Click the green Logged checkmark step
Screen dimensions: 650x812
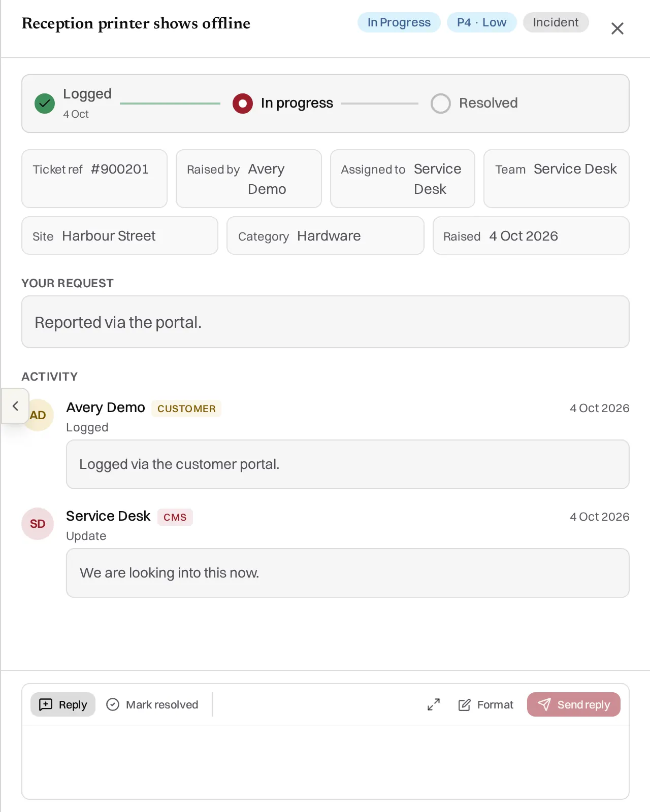(45, 104)
